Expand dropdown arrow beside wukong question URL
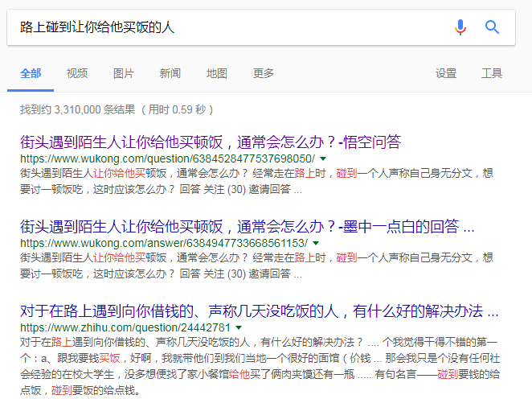The image size is (532, 399). click(323, 158)
